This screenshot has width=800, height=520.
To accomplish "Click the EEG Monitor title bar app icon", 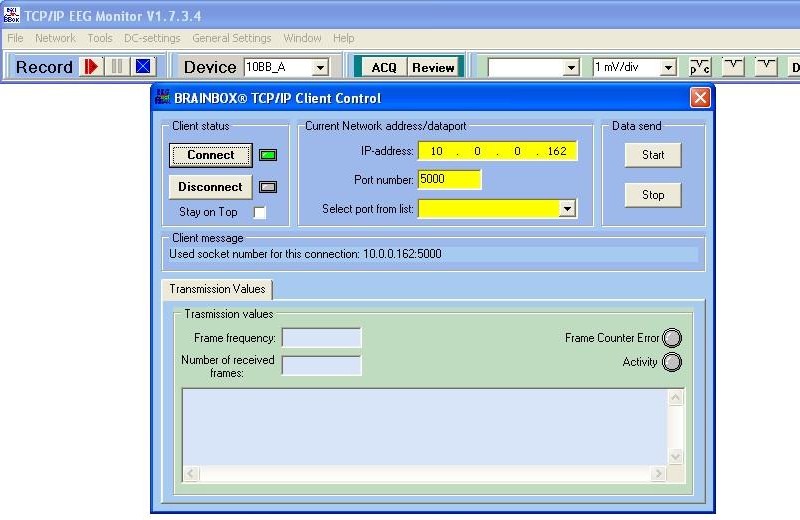I will coord(11,15).
